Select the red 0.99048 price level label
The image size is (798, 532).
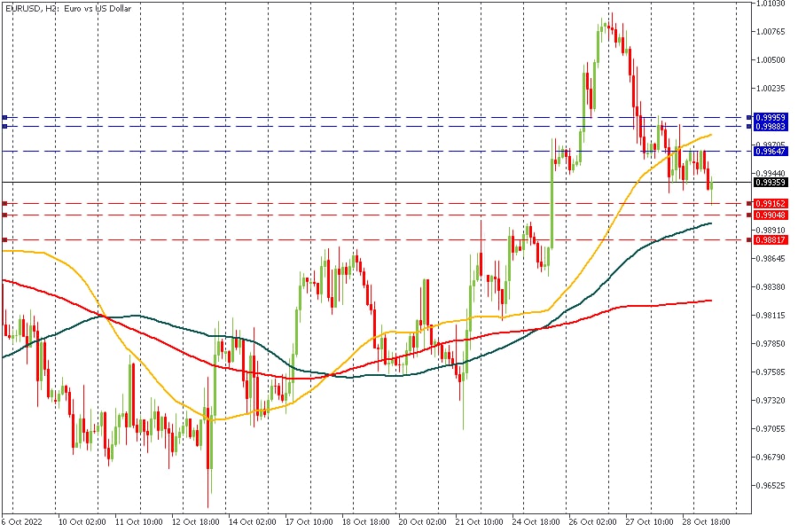click(x=771, y=215)
